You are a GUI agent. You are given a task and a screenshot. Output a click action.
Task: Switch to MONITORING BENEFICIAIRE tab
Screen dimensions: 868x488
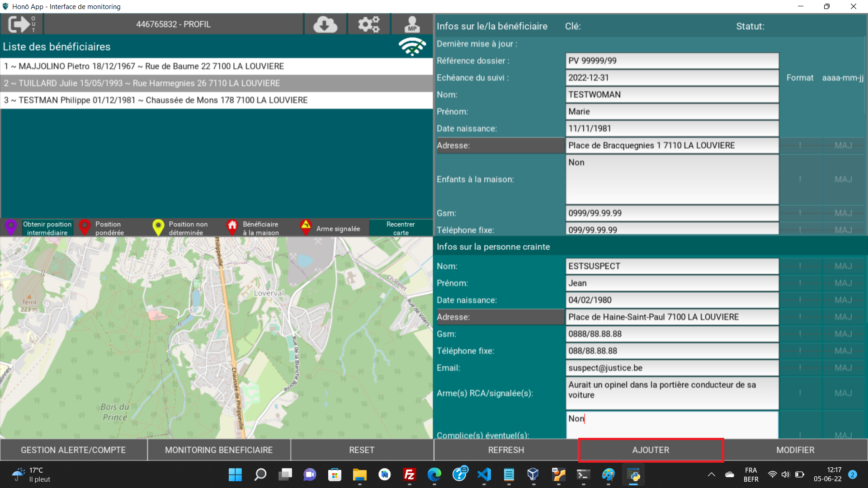219,450
